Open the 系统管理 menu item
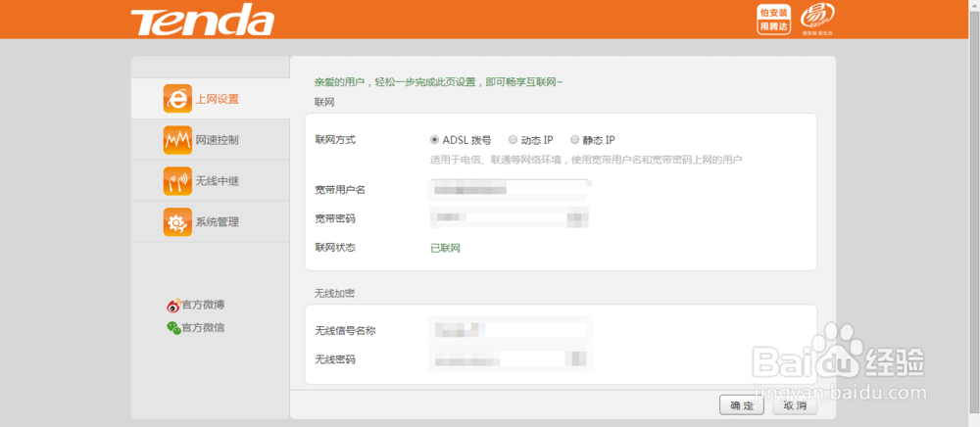Viewport: 980px width, 427px height. point(210,221)
